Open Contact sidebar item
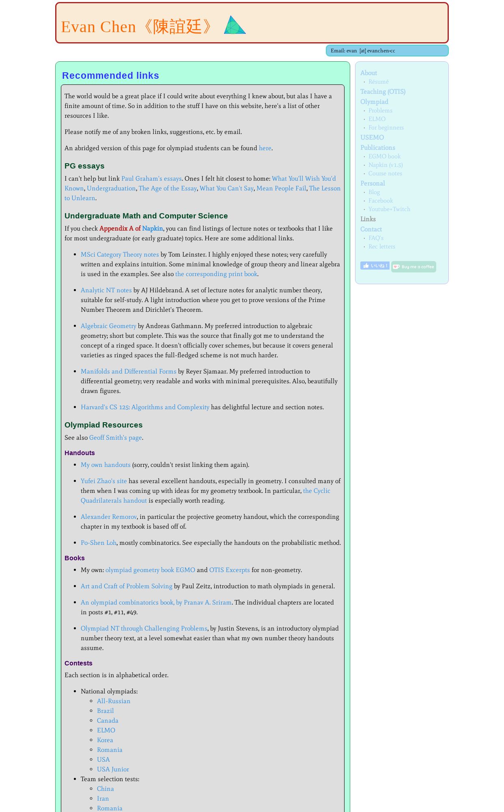504x812 pixels. coord(371,229)
